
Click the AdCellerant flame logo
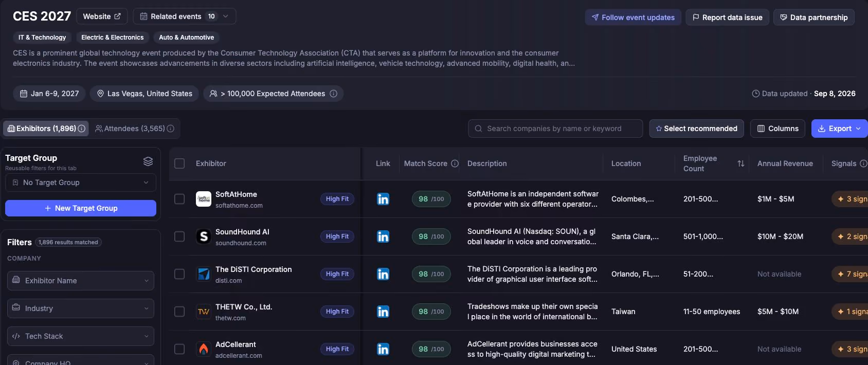click(x=204, y=349)
